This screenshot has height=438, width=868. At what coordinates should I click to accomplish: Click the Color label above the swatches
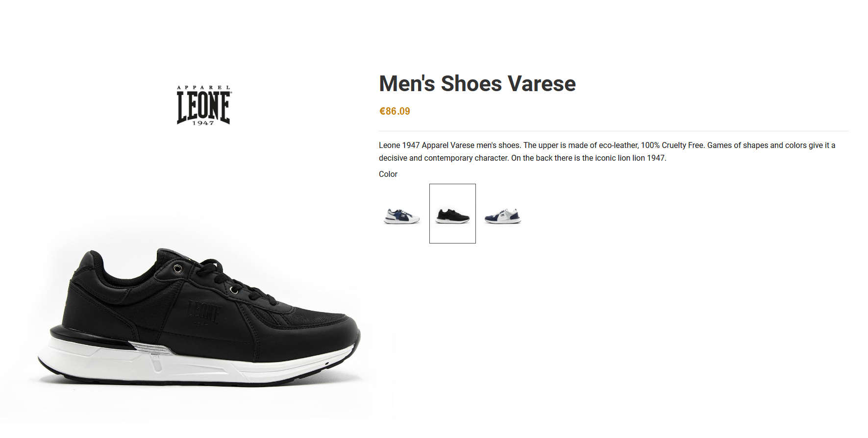tap(388, 174)
